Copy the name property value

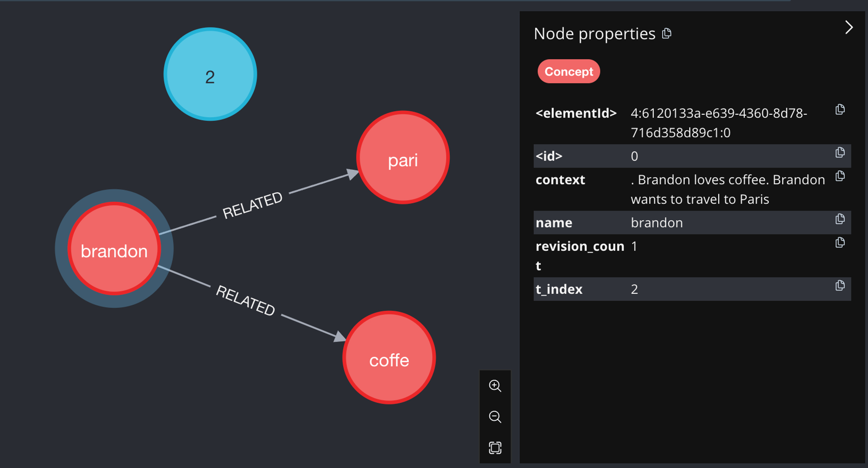pos(840,219)
